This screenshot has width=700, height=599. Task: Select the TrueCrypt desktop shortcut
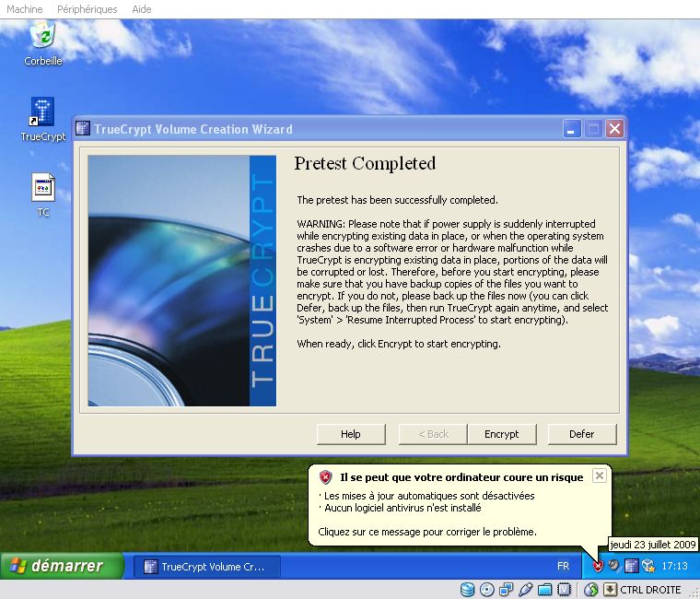click(43, 119)
